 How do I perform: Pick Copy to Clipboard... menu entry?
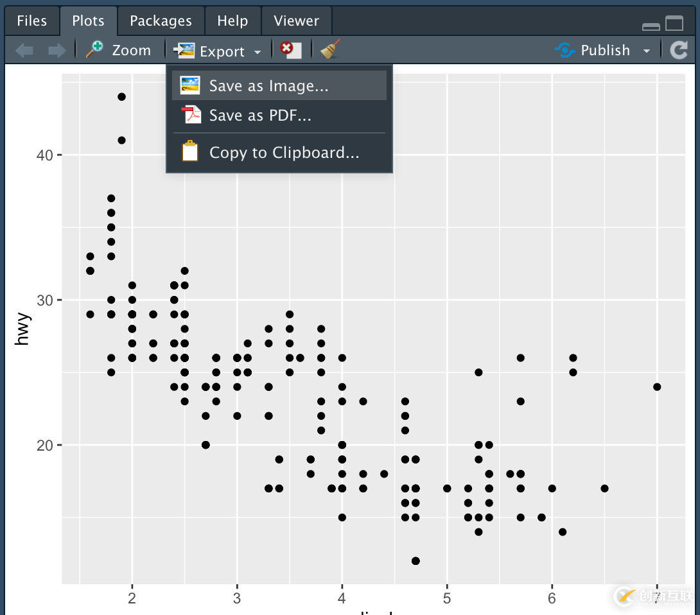coord(283,153)
